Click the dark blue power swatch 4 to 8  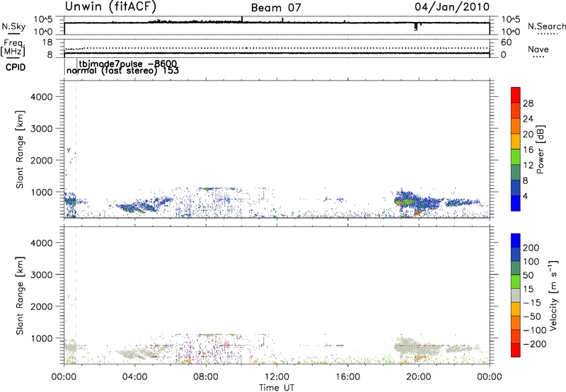click(x=516, y=188)
